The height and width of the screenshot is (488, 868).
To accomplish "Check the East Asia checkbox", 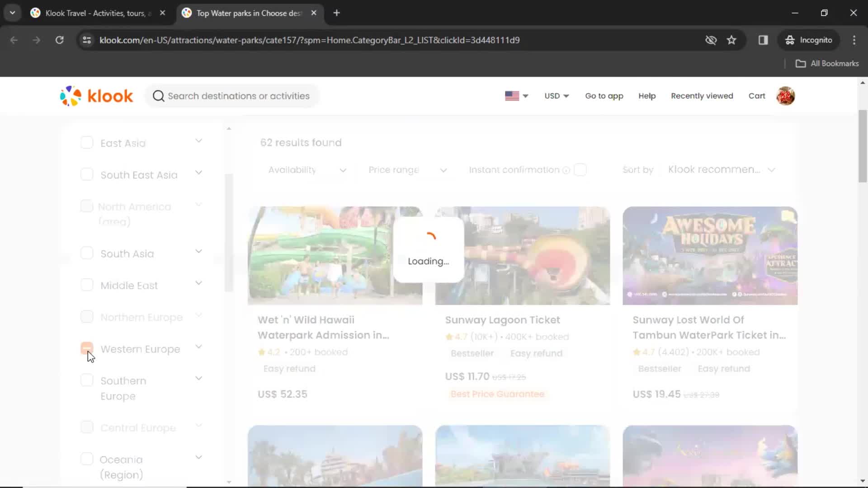I will pyautogui.click(x=87, y=142).
